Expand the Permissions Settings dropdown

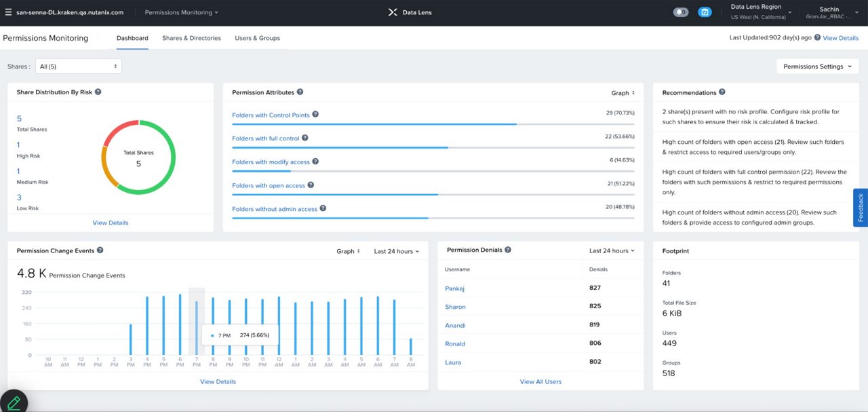tap(816, 67)
